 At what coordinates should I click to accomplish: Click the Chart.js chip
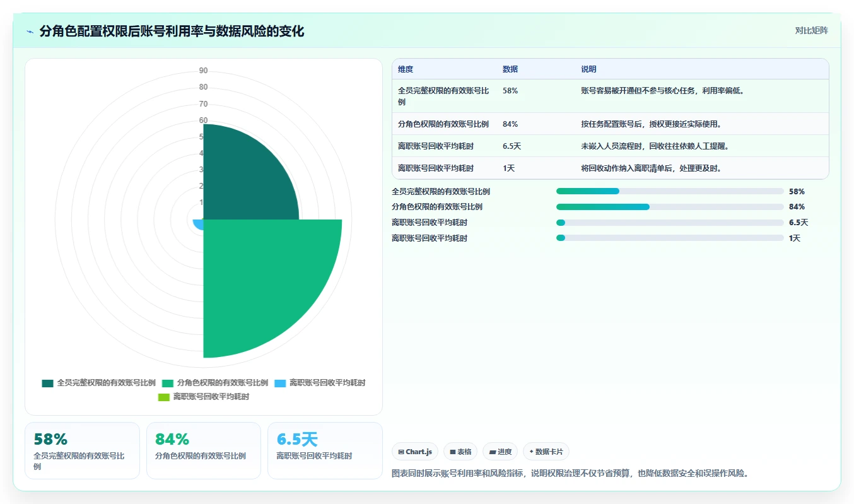pyautogui.click(x=415, y=452)
